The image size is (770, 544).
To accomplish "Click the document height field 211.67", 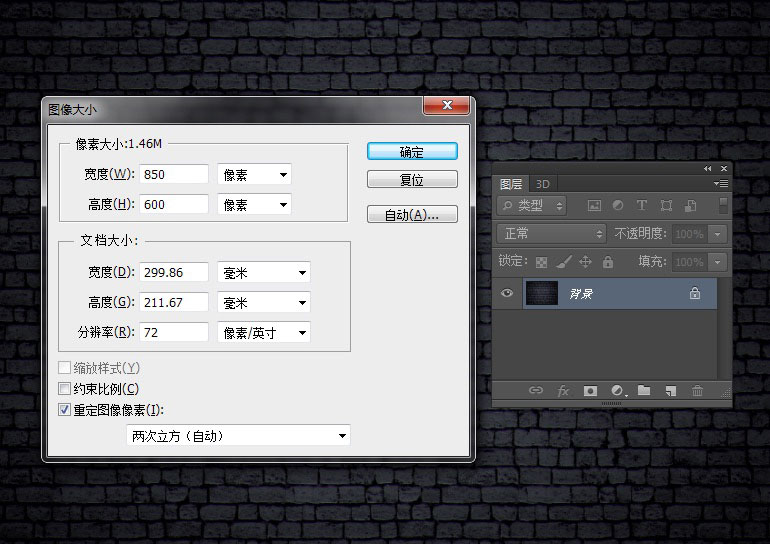I will click(174, 302).
